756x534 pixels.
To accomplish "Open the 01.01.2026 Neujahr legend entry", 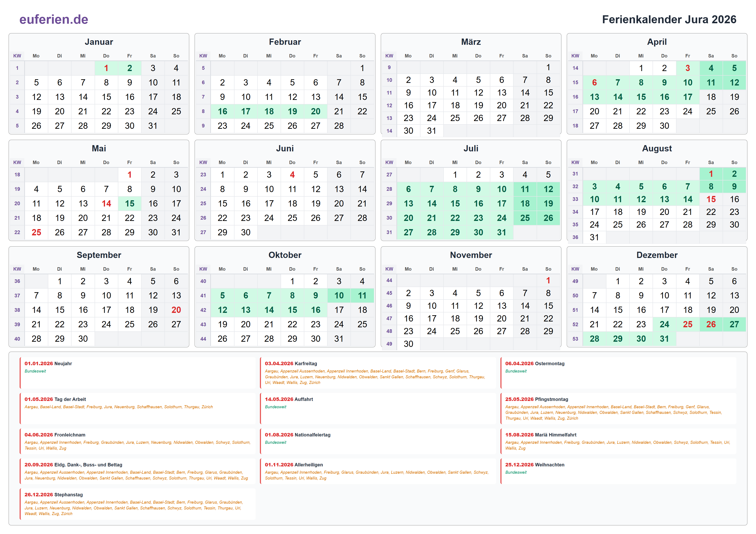I will pos(137,373).
